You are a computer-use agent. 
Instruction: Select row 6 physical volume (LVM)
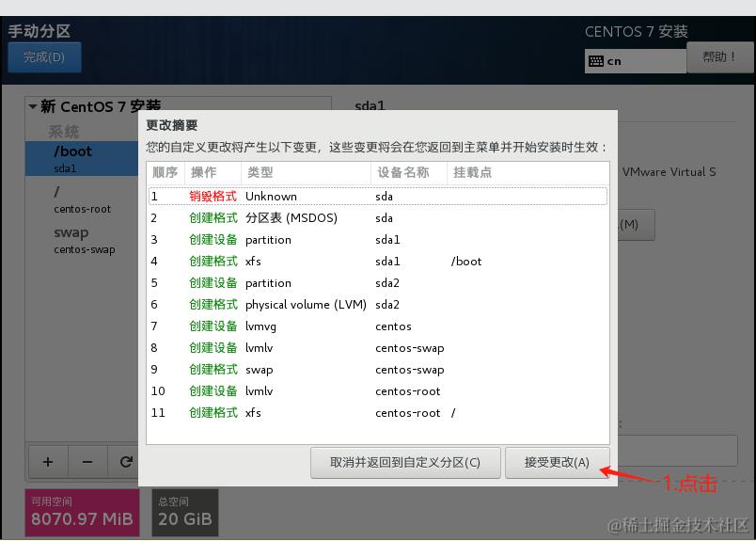click(378, 305)
